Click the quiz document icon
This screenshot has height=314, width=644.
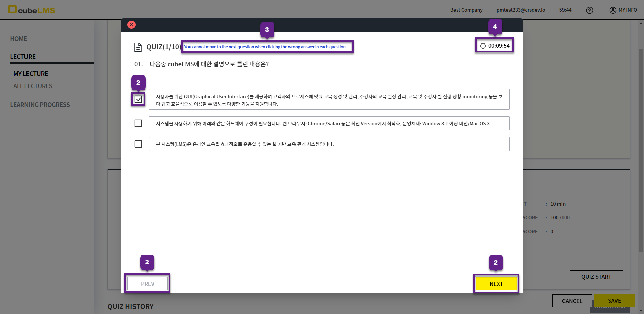point(138,47)
